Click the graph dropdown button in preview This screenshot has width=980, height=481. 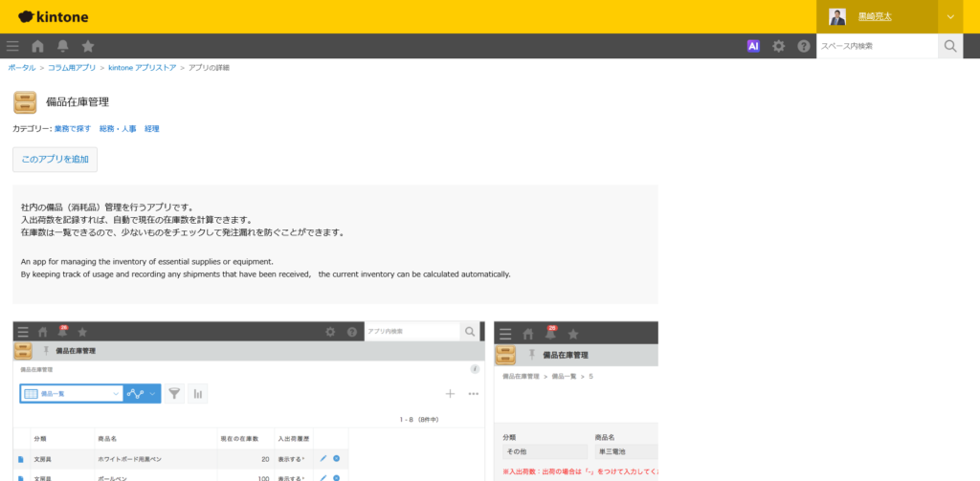(143, 394)
